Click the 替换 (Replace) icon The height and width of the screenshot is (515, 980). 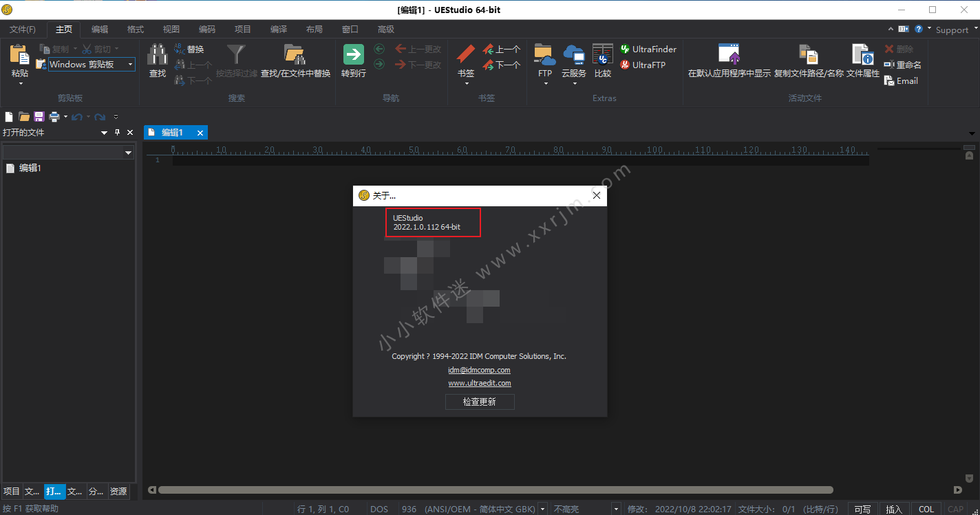pos(179,49)
